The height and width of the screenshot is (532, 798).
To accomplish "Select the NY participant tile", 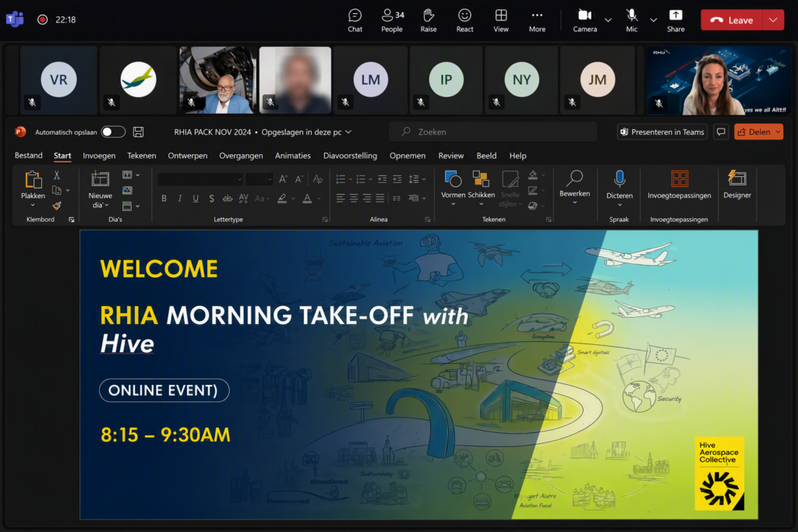I will click(x=521, y=80).
